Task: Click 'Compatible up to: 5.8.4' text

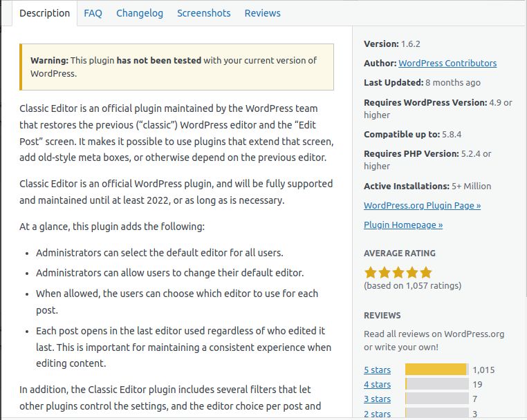Action: click(x=412, y=134)
